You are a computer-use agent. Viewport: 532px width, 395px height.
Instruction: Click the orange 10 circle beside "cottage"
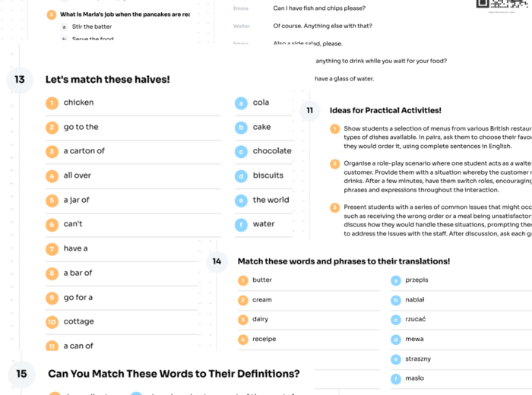coord(52,322)
